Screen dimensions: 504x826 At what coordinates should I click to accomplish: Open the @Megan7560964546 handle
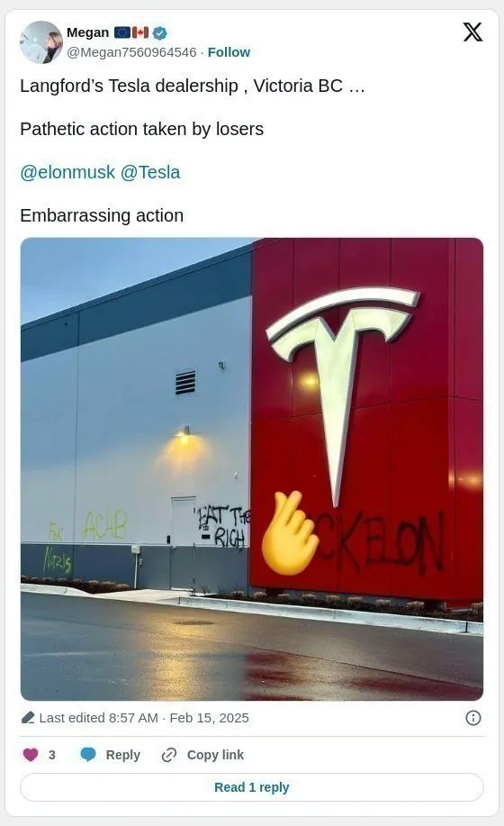click(x=131, y=52)
